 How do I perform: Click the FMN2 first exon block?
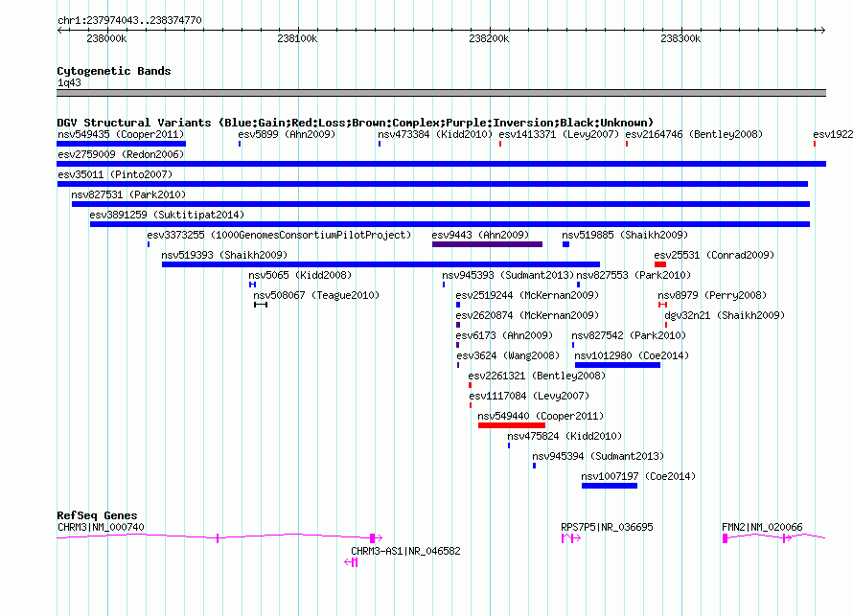click(726, 538)
